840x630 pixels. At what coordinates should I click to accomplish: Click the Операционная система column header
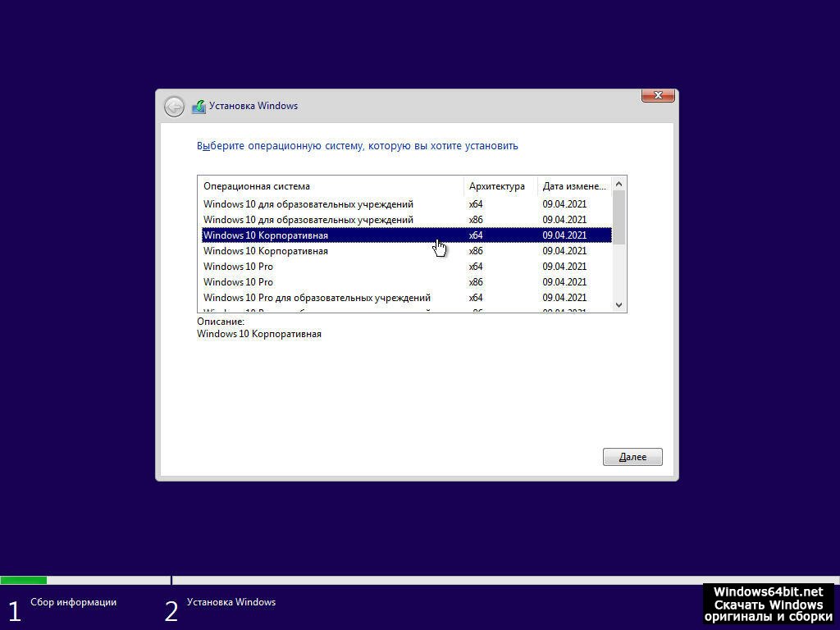click(x=257, y=186)
